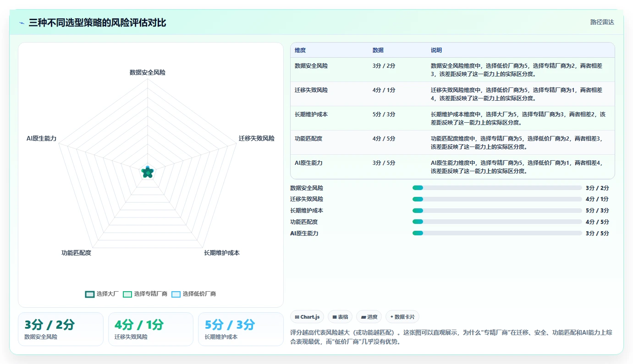Screen dimensions: 633x364
Task: Open the 5分 / 3分 长期维护成本 stat card
Action: click(241, 329)
